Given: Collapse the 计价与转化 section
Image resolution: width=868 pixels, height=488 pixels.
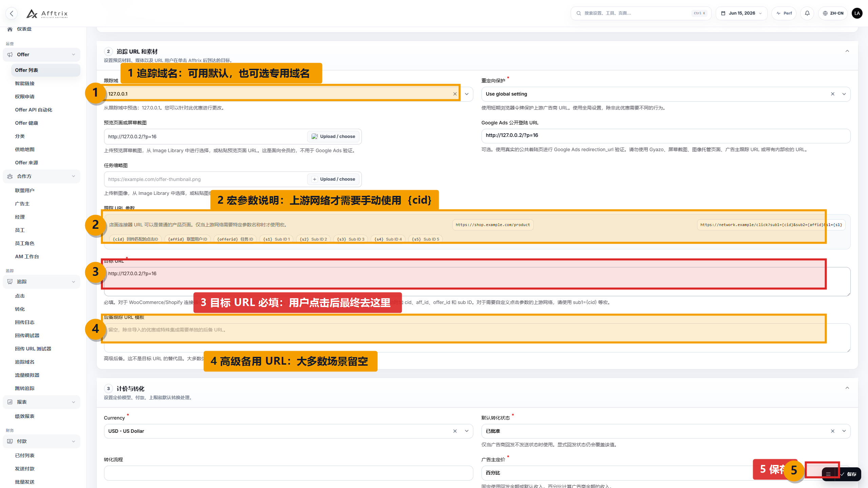Looking at the screenshot, I should (x=847, y=388).
